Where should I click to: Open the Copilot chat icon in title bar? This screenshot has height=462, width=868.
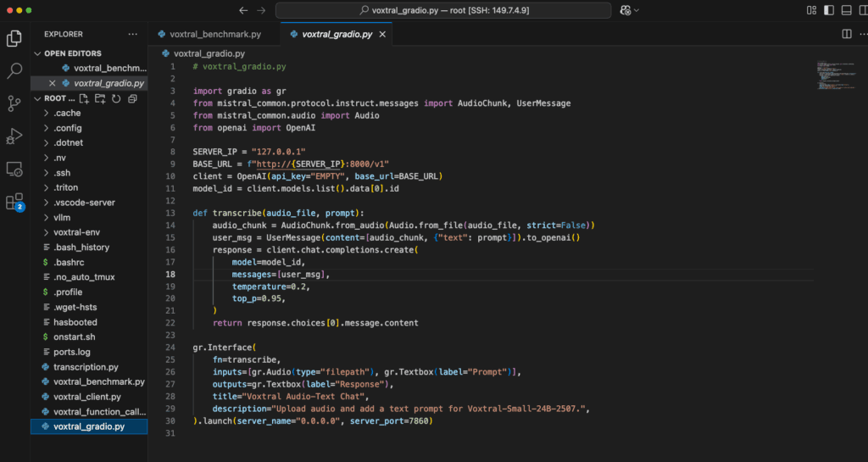click(x=626, y=10)
